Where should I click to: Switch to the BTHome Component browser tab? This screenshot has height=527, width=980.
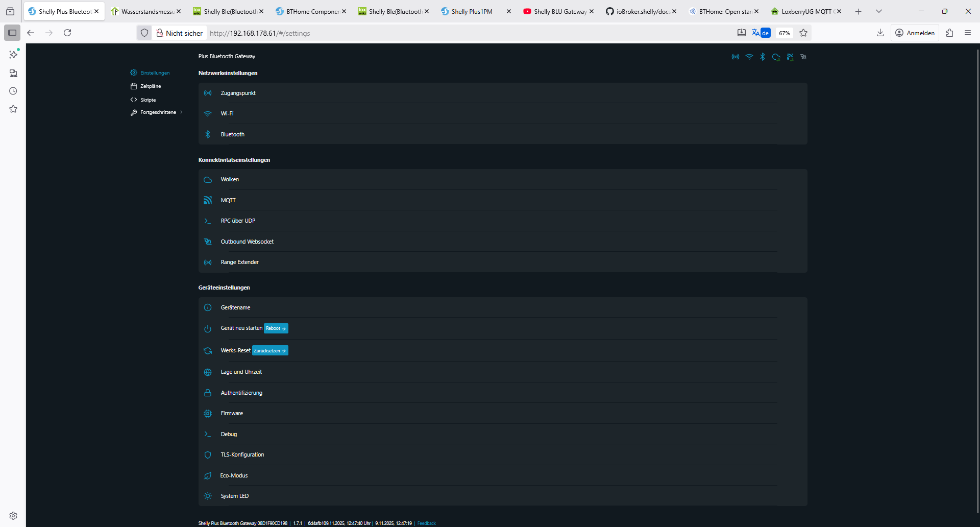[x=311, y=11]
